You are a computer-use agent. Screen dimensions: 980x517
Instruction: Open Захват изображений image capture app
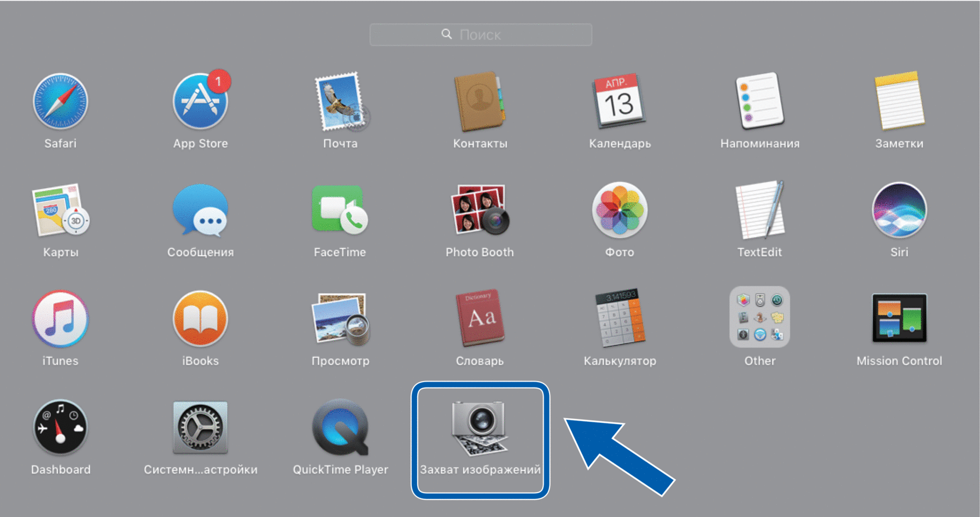480,429
